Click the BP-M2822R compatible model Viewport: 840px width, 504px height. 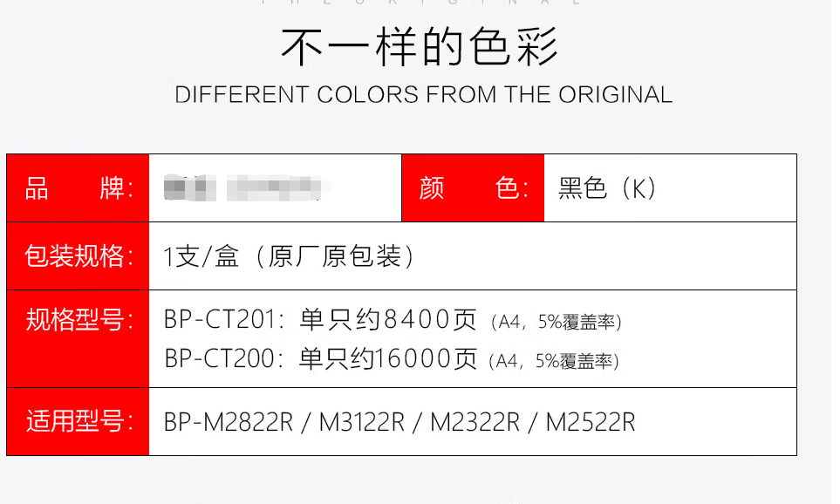(229, 422)
